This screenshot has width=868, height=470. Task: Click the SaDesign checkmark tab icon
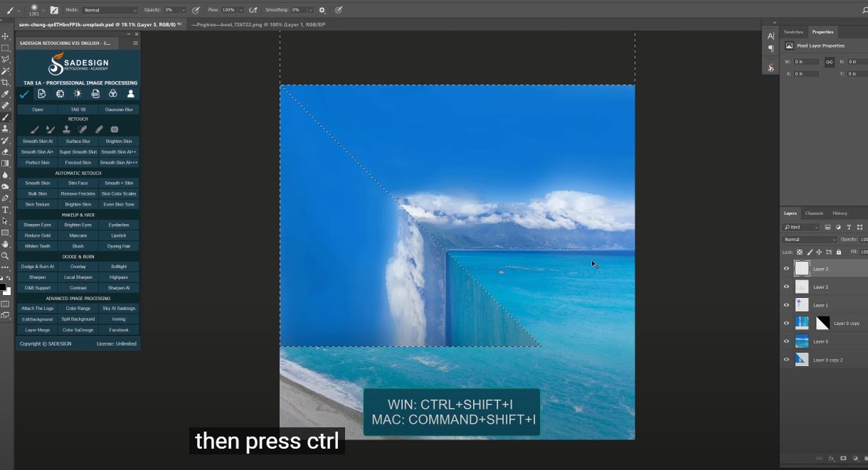(24, 94)
